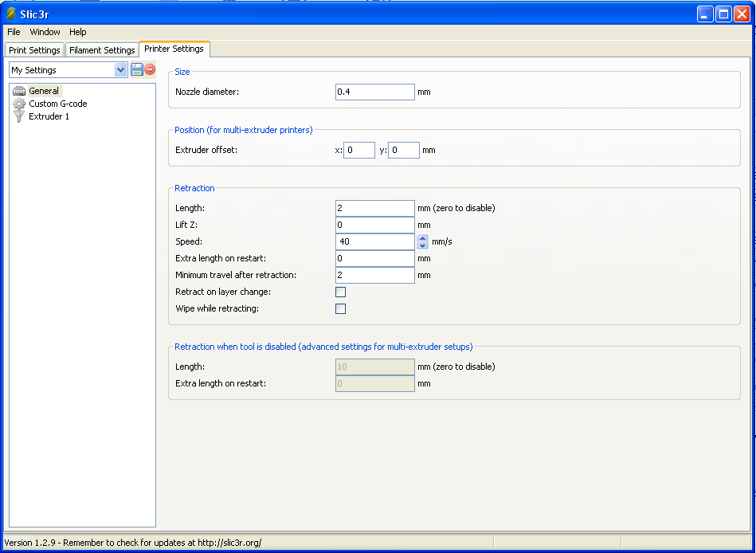Decrease retraction speed with down arrow
Image resolution: width=756 pixels, height=553 pixels.
[423, 245]
